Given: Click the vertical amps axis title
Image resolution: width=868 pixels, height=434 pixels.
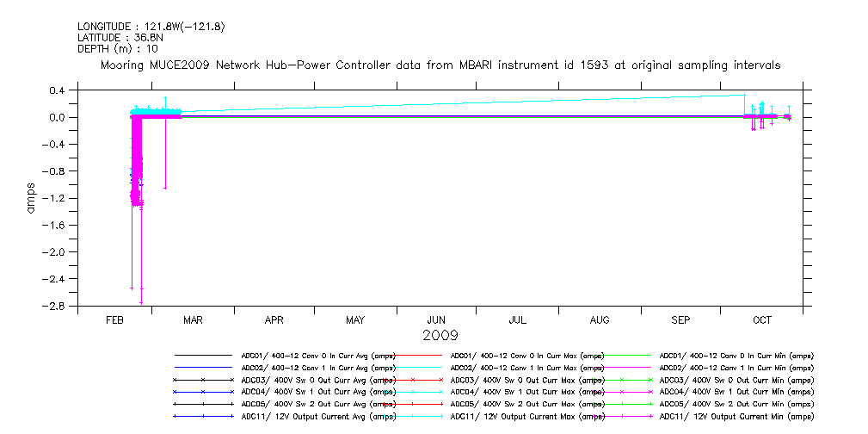Looking at the screenshot, I should click(31, 197).
